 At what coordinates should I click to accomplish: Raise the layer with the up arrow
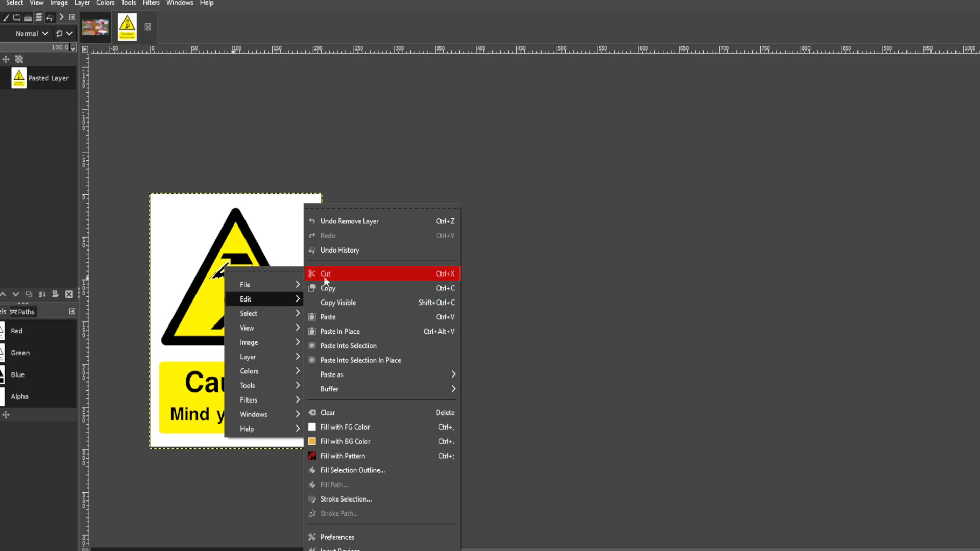(3, 294)
